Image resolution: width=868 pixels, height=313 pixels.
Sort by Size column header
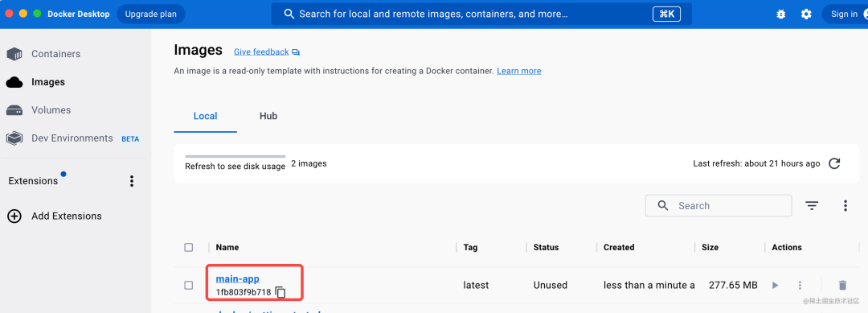pyautogui.click(x=710, y=248)
